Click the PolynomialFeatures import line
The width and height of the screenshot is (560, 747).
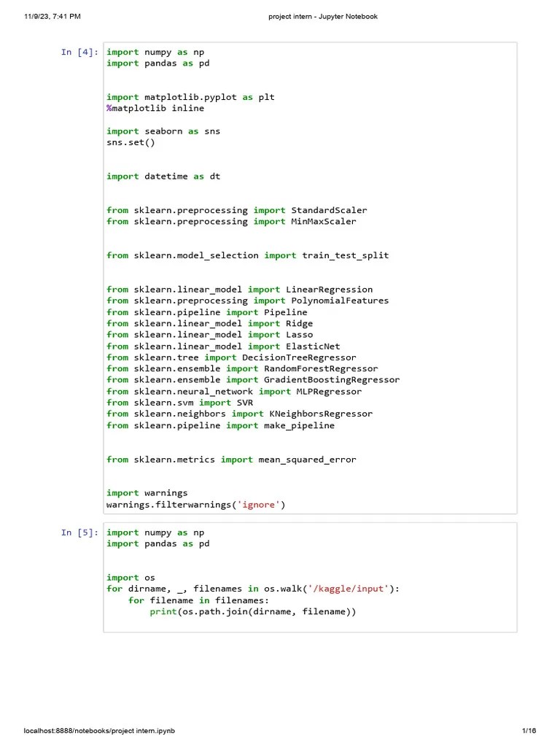248,301
